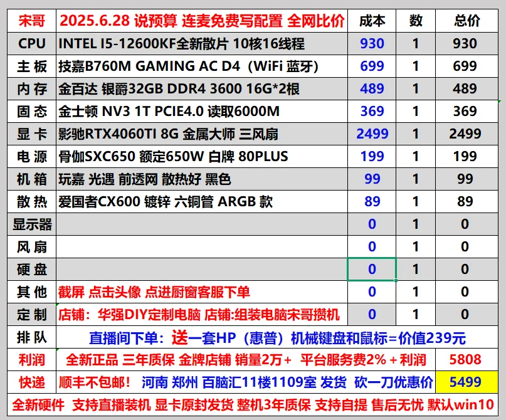Screen dimensions: 506x420
Task: Select the blue 99 case cost cell
Action: (x=372, y=179)
